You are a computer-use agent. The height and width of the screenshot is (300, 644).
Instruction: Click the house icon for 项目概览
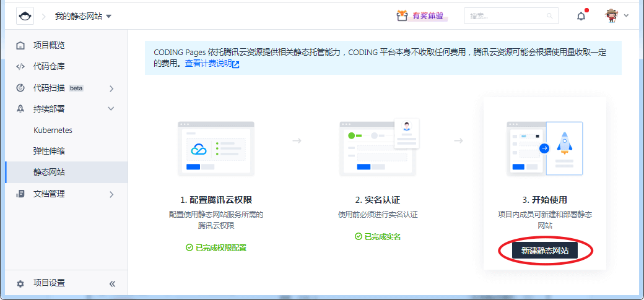pyautogui.click(x=20, y=46)
